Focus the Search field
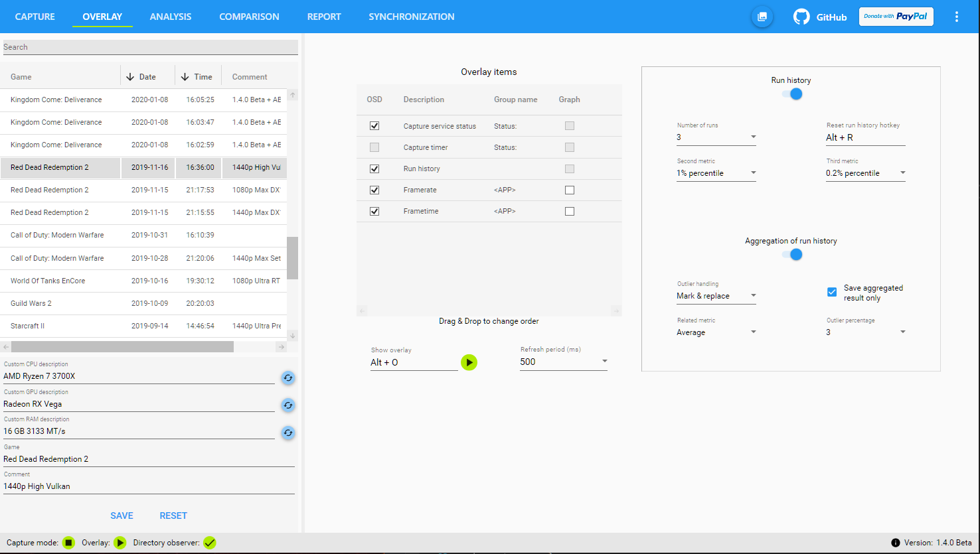980x554 pixels. click(x=150, y=47)
